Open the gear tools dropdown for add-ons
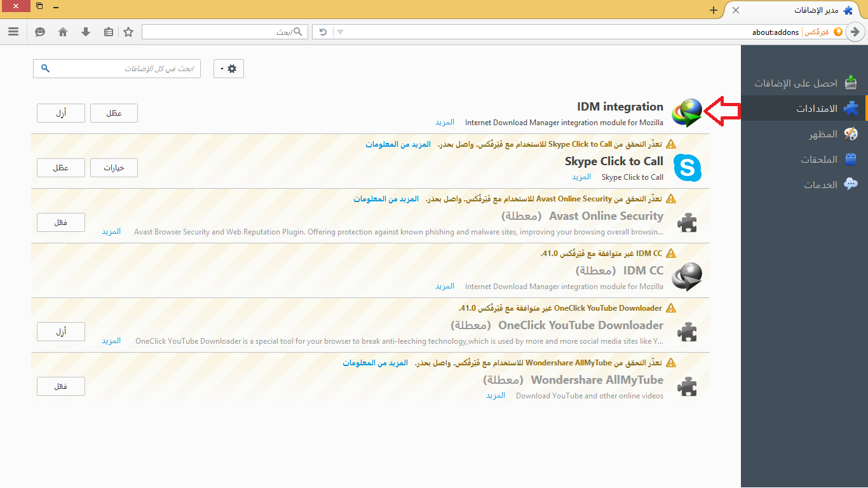The height and width of the screenshot is (488, 868). tap(228, 69)
